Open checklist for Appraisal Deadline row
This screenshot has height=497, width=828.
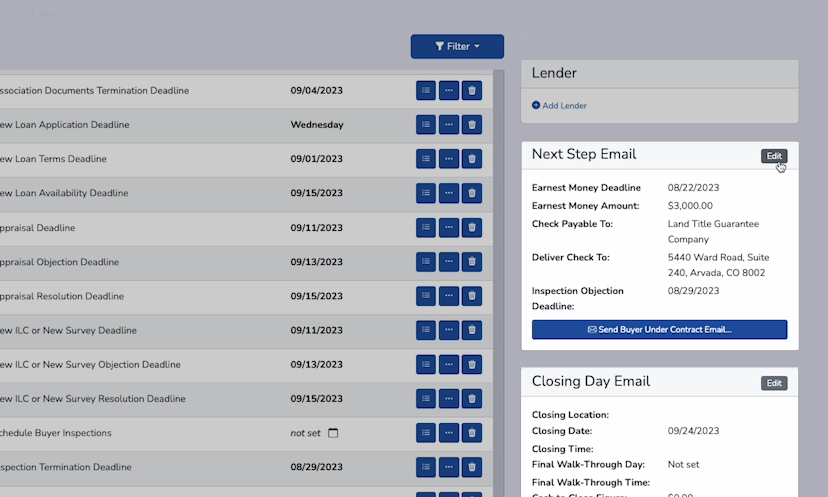coord(426,228)
